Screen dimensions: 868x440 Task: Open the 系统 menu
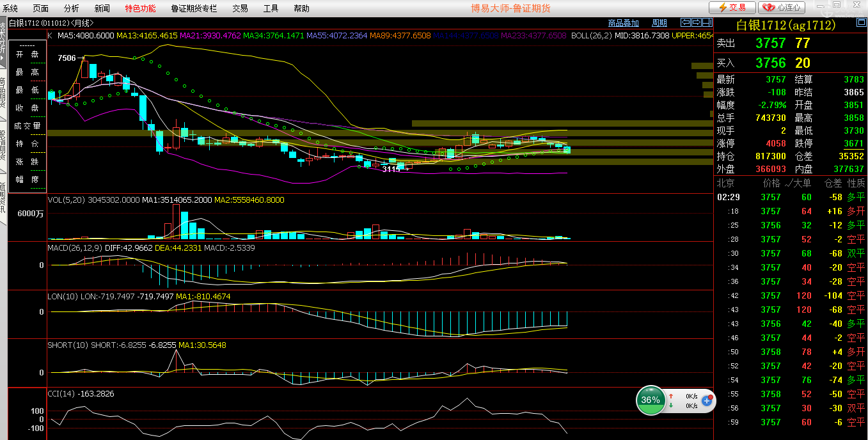10,8
